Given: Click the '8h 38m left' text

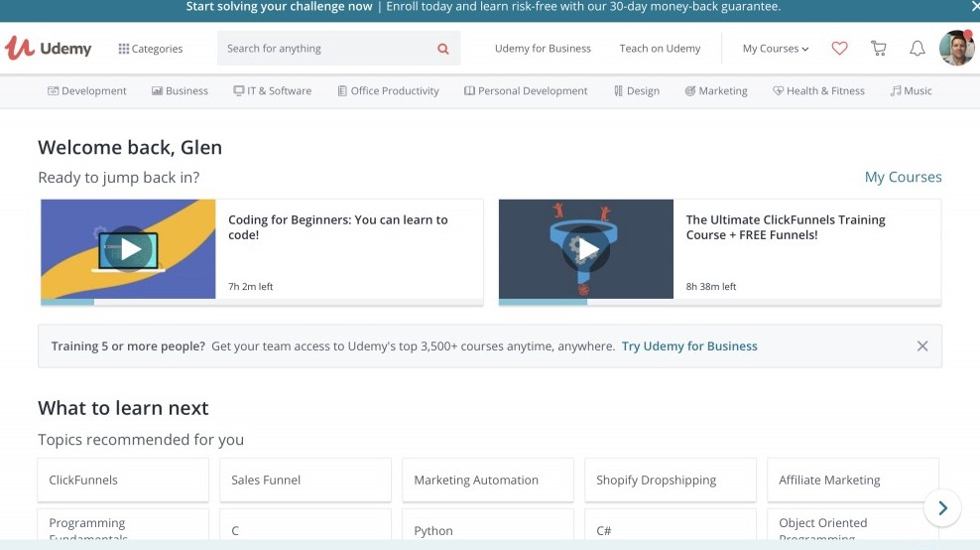Looking at the screenshot, I should click(x=711, y=287).
